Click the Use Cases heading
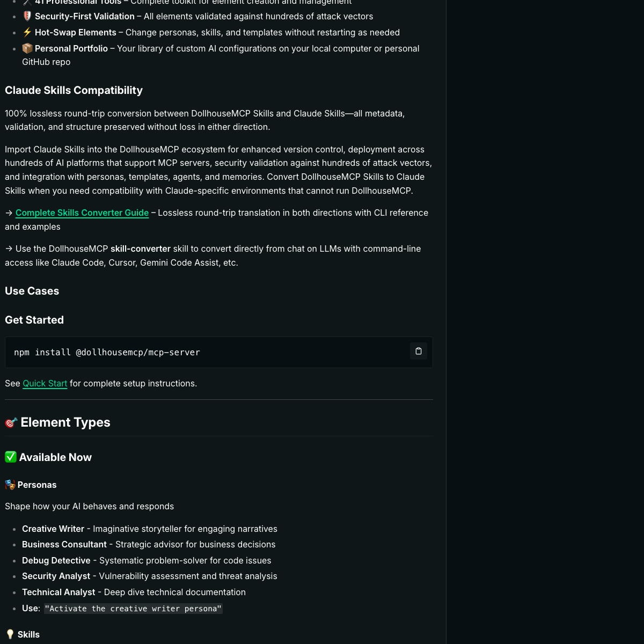This screenshot has width=644, height=644. [32, 291]
